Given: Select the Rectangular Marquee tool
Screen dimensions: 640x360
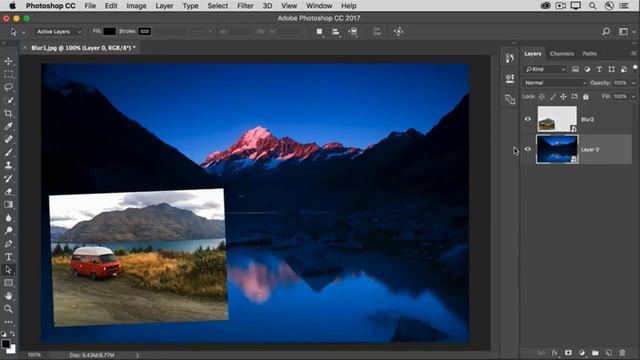Looking at the screenshot, I should pos(9,74).
